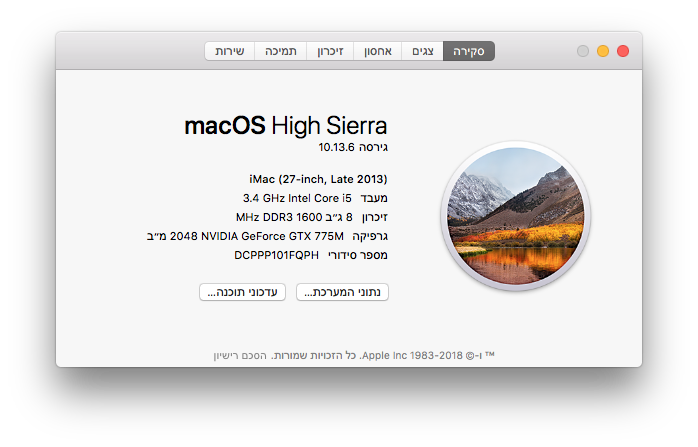Click the עדכוני תוכנה (Software Update) button
This screenshot has height=447, width=698.
click(242, 292)
